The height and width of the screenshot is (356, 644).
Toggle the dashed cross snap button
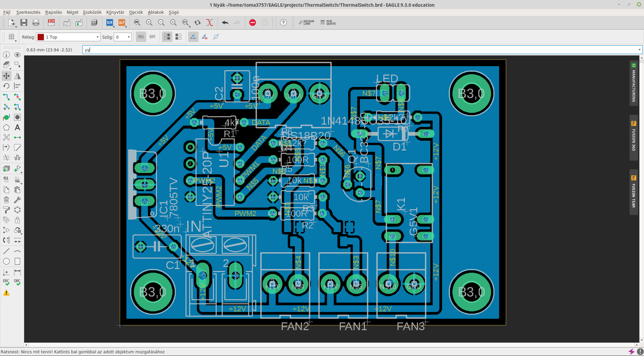pyautogui.click(x=216, y=37)
